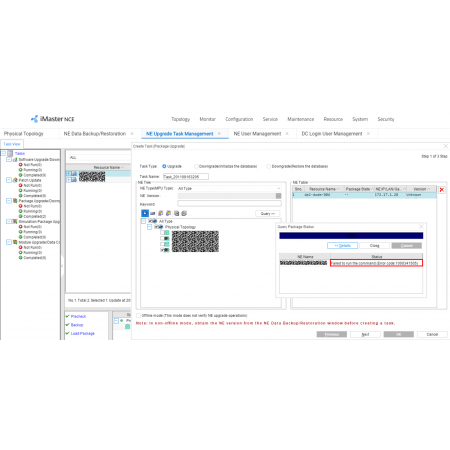Image resolution: width=450 pixels, height=450 pixels.
Task: Collapse the Physical Topology tree node
Action: (x=150, y=227)
